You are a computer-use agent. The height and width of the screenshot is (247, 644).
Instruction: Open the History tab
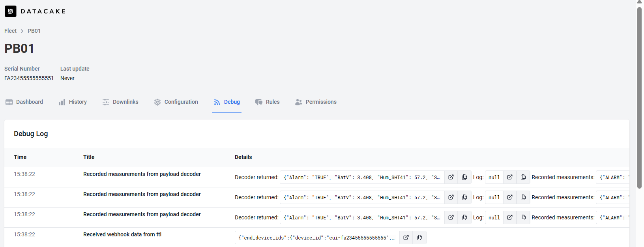point(73,102)
